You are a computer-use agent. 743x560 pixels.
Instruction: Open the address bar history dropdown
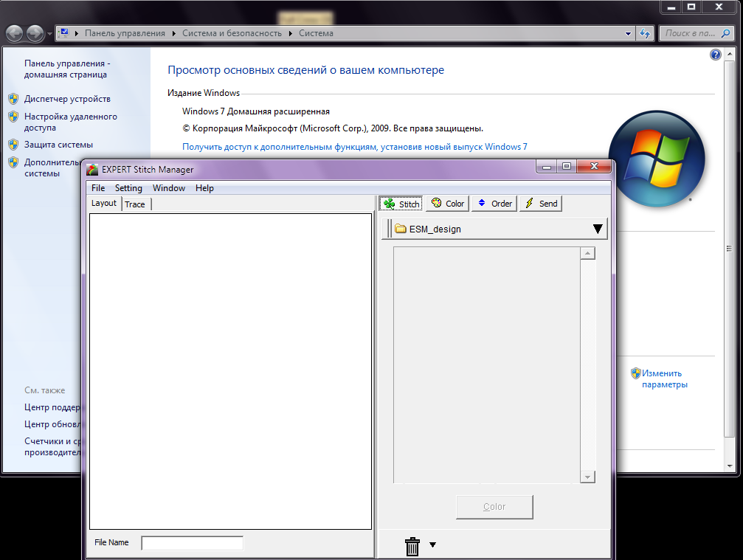(628, 33)
